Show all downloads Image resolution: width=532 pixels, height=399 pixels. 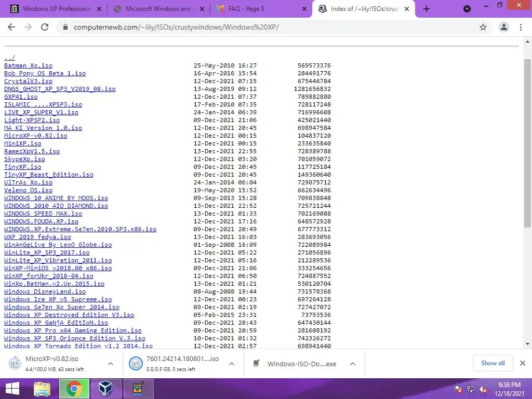point(493,363)
